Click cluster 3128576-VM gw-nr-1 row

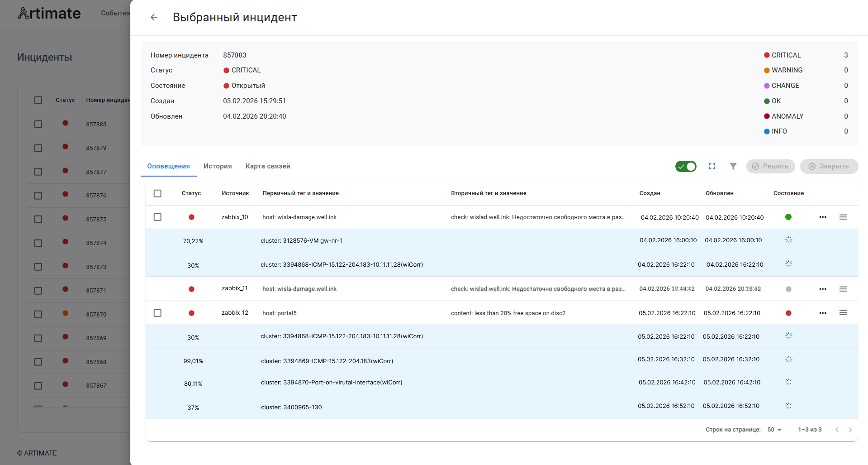301,241
